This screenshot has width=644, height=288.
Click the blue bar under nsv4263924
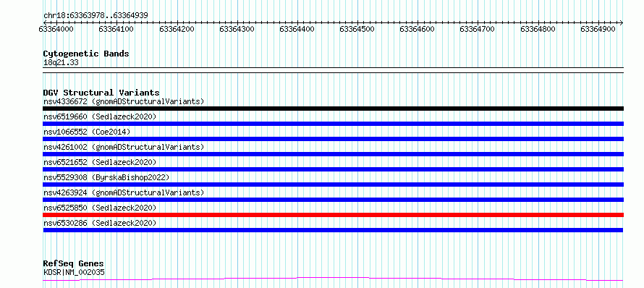click(333, 200)
